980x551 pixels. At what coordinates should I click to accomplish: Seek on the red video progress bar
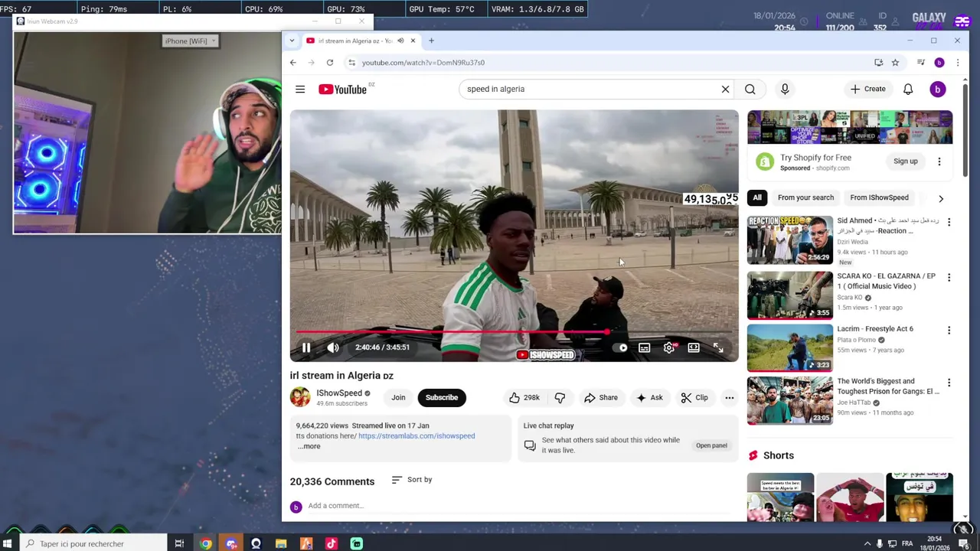coord(514,332)
